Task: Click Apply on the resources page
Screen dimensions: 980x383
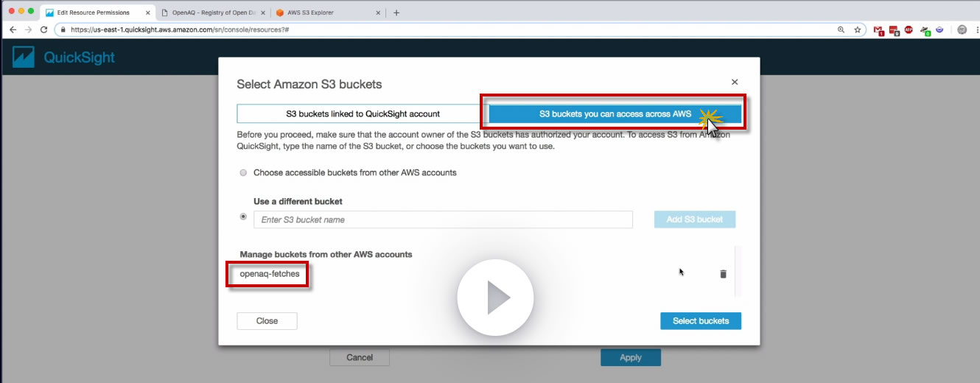Action: [x=631, y=357]
